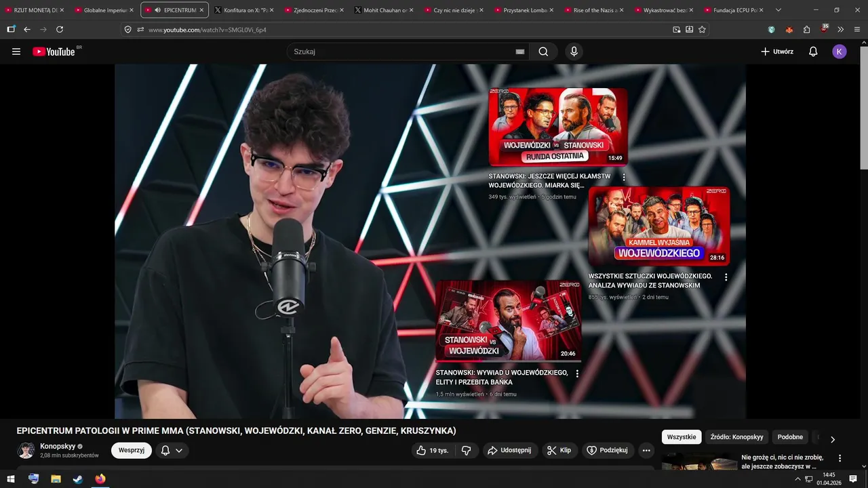868x488 pixels.
Task: Click Firefox icon in the taskbar
Action: (100, 479)
